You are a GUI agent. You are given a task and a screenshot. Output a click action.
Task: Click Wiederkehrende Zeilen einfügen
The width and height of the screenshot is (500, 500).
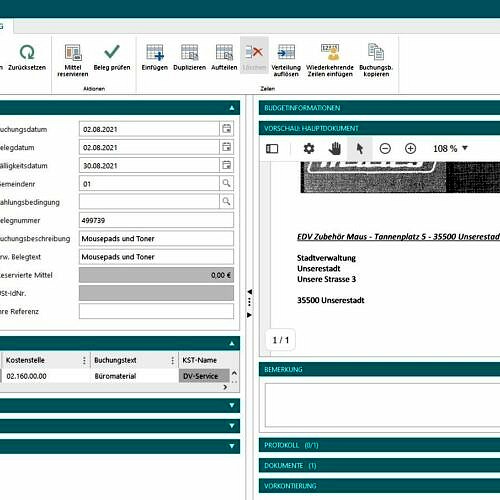click(x=330, y=61)
